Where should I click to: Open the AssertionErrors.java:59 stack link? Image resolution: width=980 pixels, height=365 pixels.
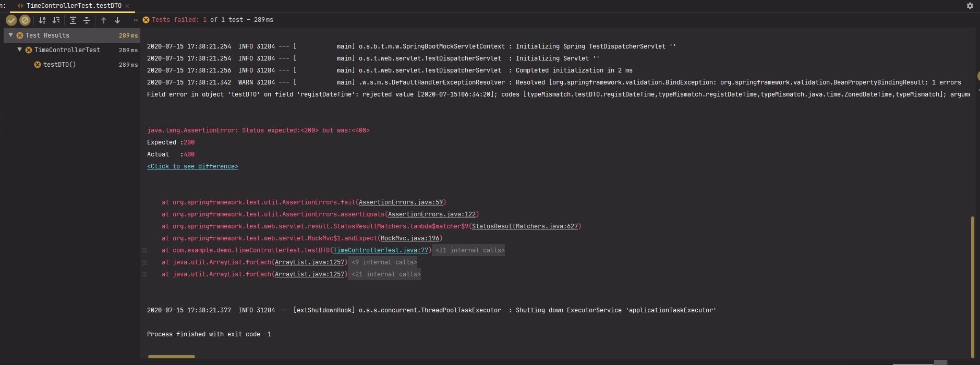(401, 202)
